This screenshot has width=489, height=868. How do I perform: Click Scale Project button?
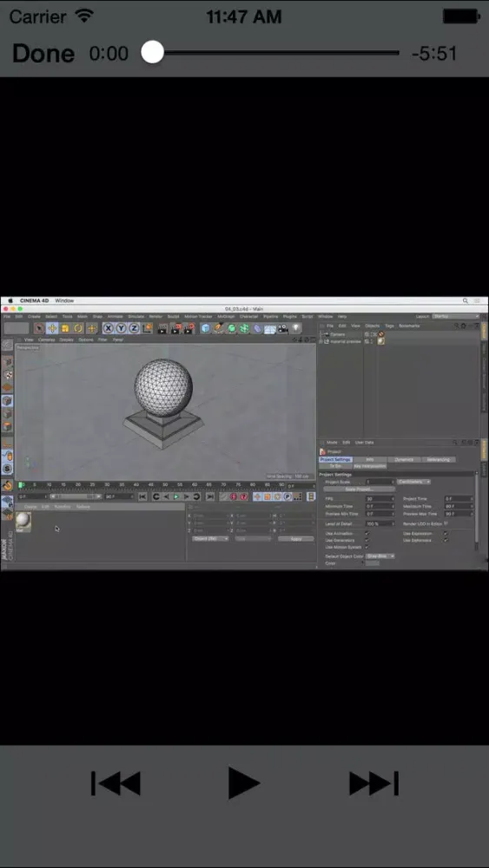tap(360, 490)
